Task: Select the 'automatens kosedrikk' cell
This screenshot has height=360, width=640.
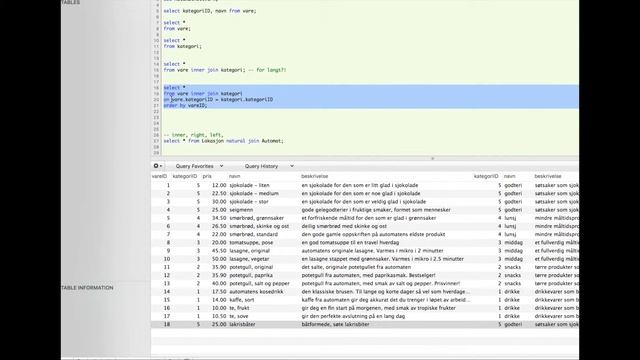Action: coord(256,291)
